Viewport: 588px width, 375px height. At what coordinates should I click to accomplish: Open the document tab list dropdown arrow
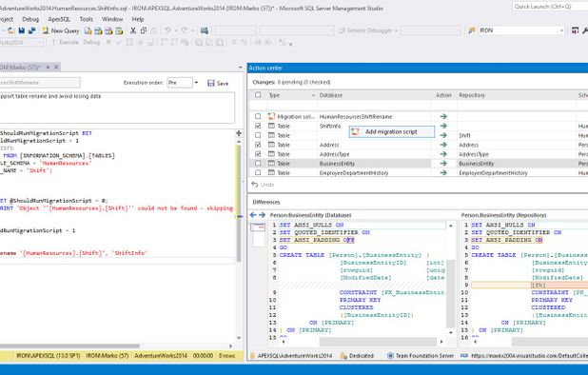click(x=241, y=68)
